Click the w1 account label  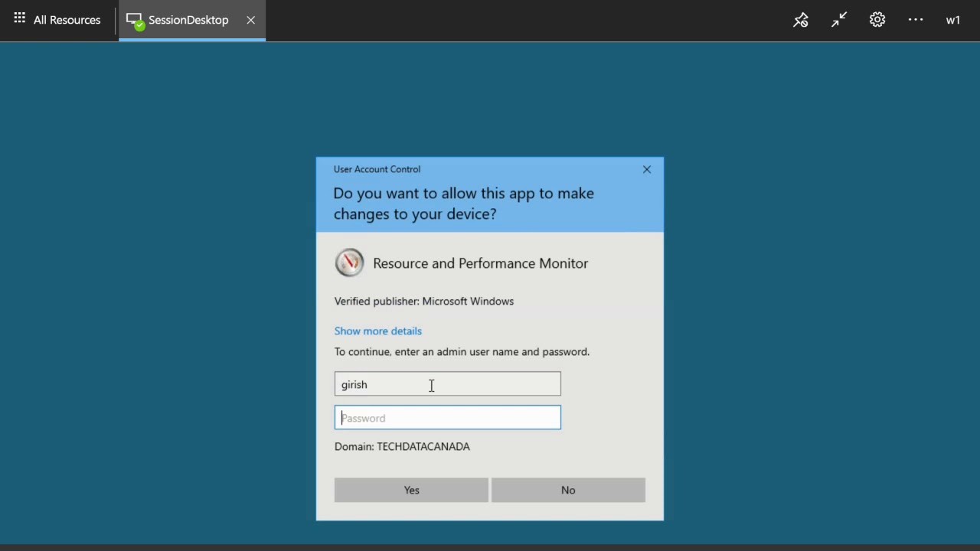pyautogui.click(x=953, y=20)
